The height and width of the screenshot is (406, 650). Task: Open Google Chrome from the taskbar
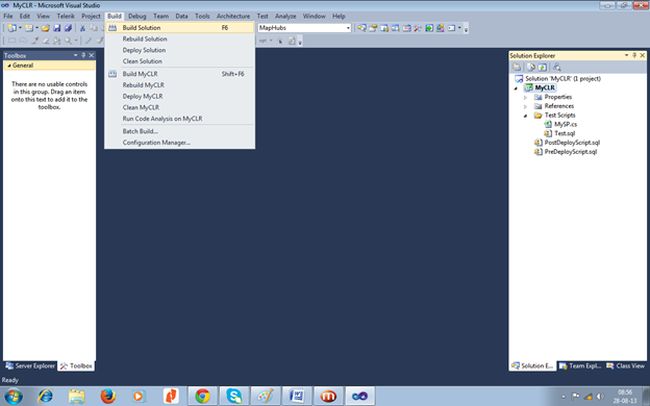click(202, 396)
